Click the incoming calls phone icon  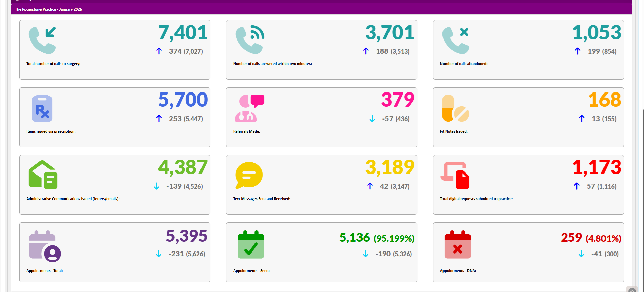pos(42,41)
